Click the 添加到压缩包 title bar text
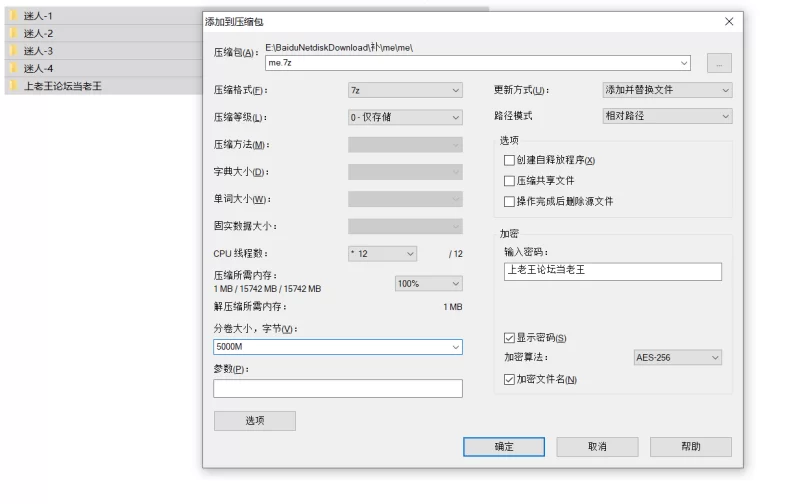 234,22
